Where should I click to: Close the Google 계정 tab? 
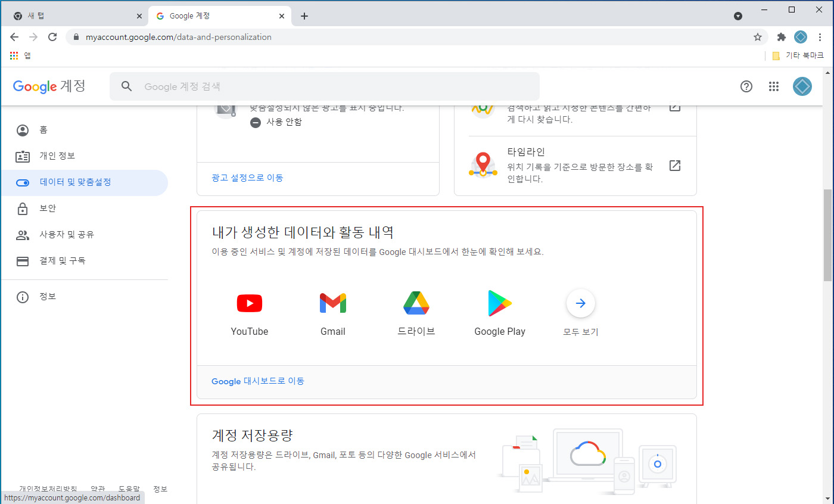(281, 16)
